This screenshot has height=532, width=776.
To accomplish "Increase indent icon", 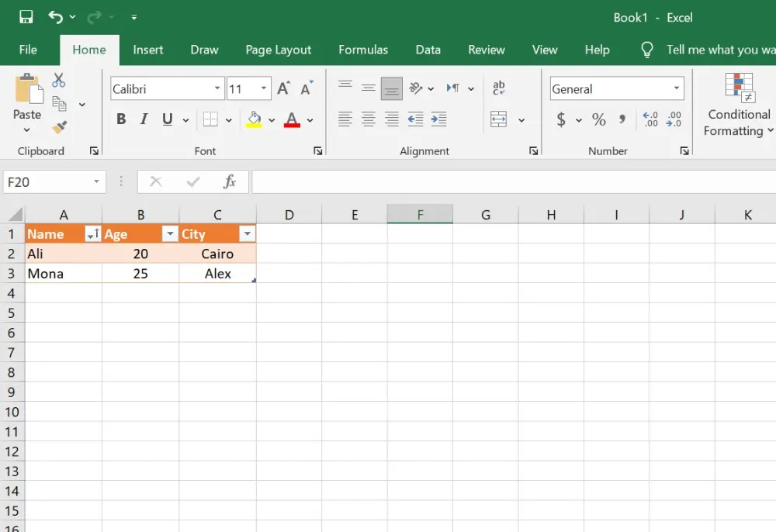I will [438, 119].
